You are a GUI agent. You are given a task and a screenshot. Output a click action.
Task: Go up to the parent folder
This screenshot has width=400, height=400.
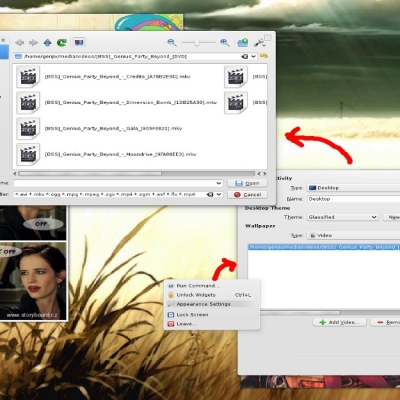[47, 43]
